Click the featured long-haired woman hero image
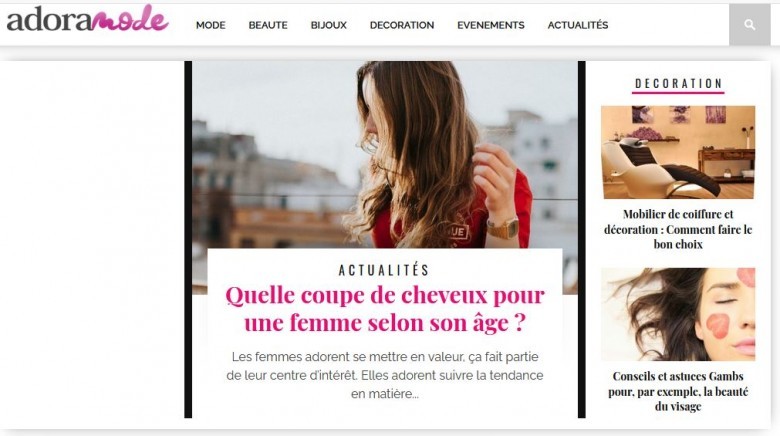Viewport: 780px width, 436px height. coord(385,154)
